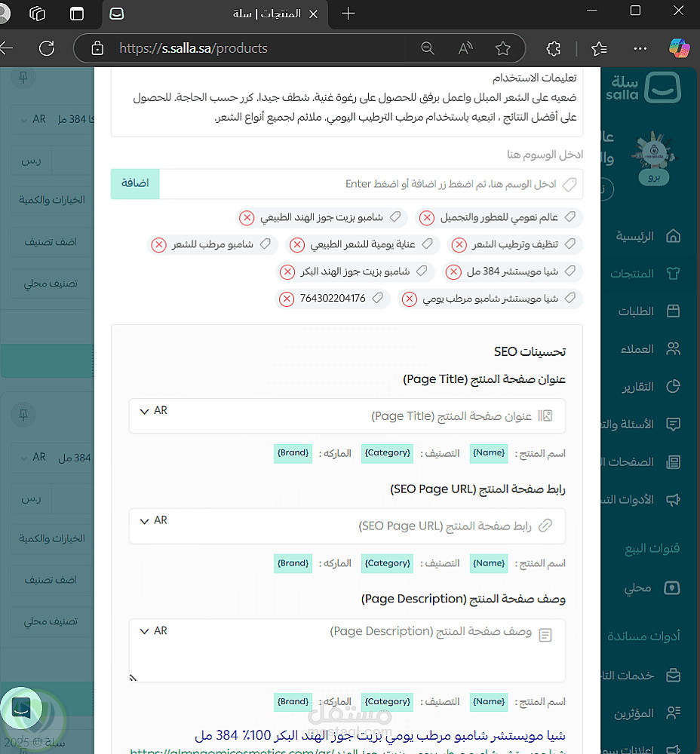Viewport: 700px width, 754px height.
Task: Open a new browser tab
Action: click(x=348, y=14)
